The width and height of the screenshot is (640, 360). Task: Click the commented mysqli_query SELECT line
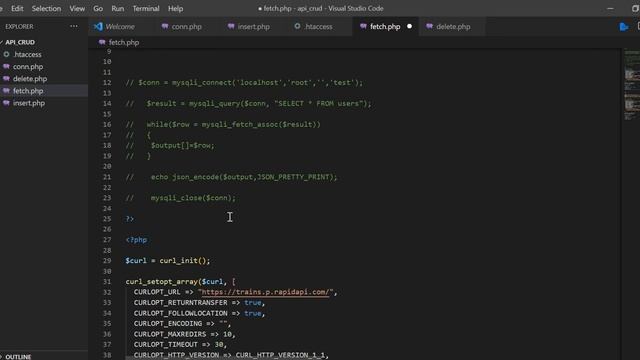tap(249, 104)
